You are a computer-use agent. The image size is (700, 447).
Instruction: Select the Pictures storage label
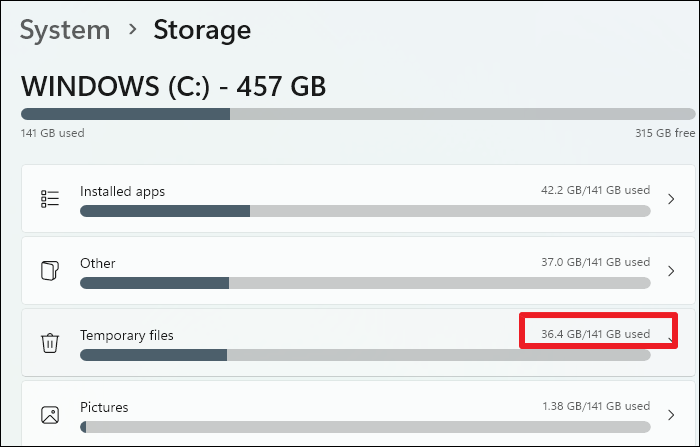pos(104,407)
